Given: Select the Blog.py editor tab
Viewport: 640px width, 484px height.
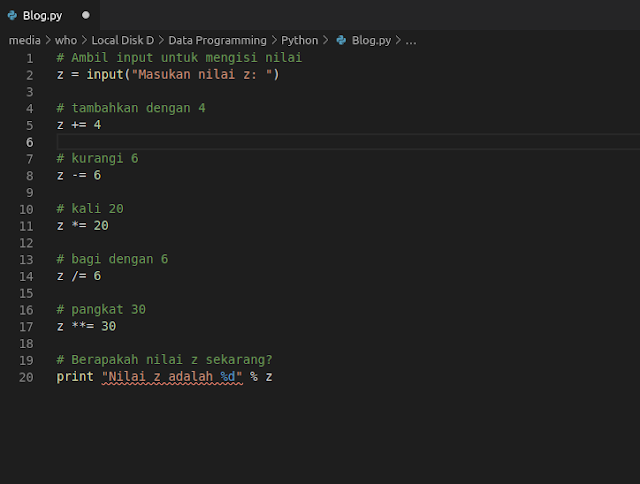Looking at the screenshot, I should tap(49, 15).
